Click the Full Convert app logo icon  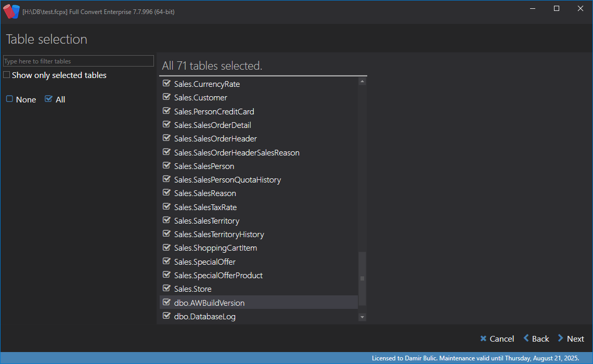[x=11, y=11]
